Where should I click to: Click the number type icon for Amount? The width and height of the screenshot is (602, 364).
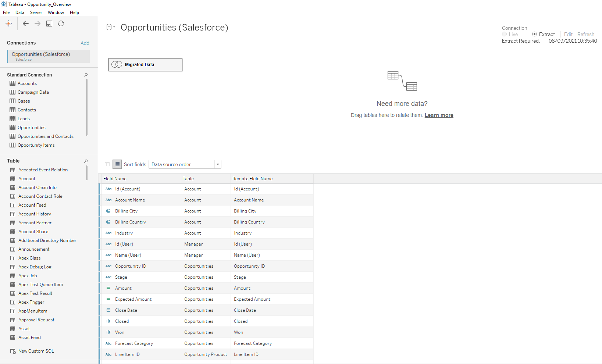[x=108, y=288]
